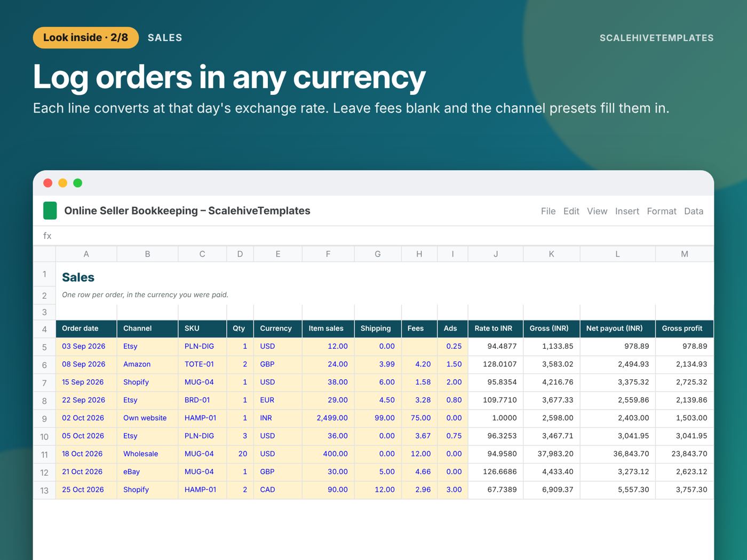Click the red window close dot
Viewport: 747px width, 560px height.
(x=47, y=183)
